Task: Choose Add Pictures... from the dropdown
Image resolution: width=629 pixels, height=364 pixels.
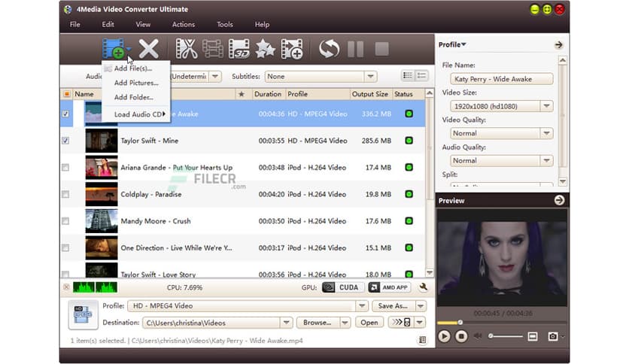Action: [136, 83]
